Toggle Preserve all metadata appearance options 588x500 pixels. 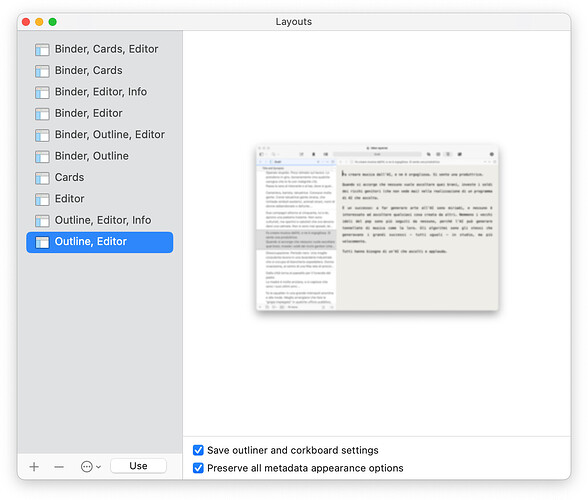[198, 468]
